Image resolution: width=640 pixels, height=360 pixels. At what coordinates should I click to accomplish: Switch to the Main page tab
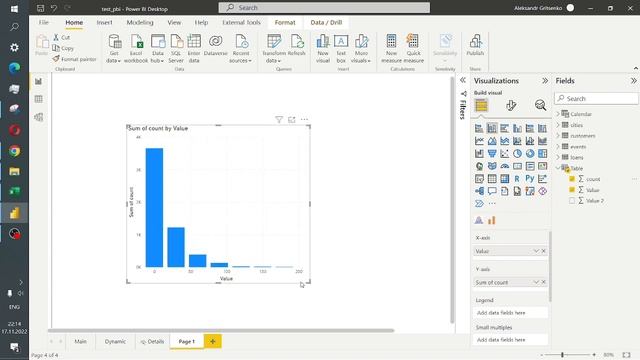pos(80,341)
